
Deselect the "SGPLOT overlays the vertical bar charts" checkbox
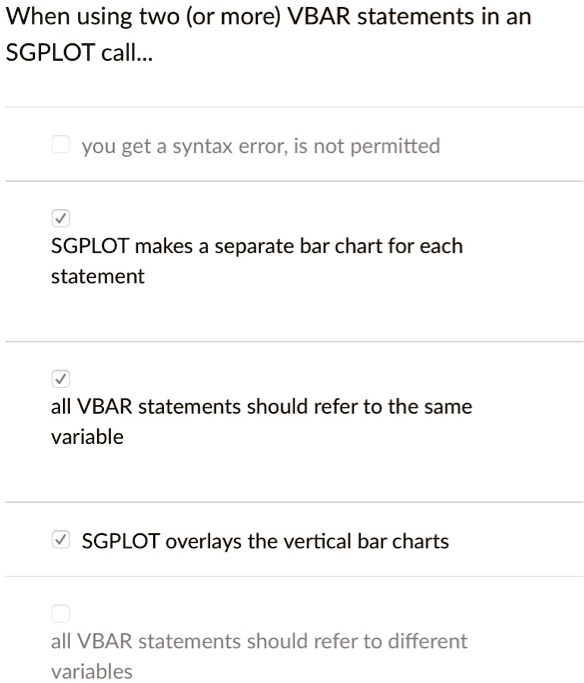tap(61, 540)
